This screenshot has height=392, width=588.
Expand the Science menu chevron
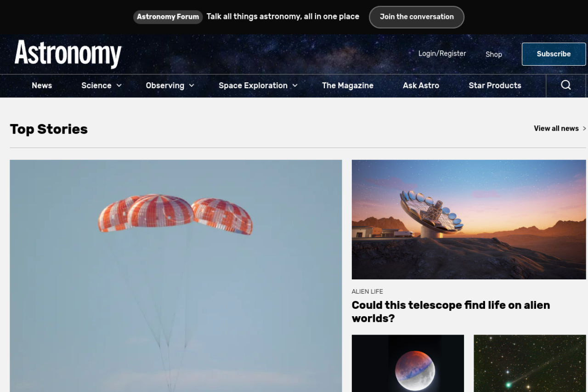119,85
